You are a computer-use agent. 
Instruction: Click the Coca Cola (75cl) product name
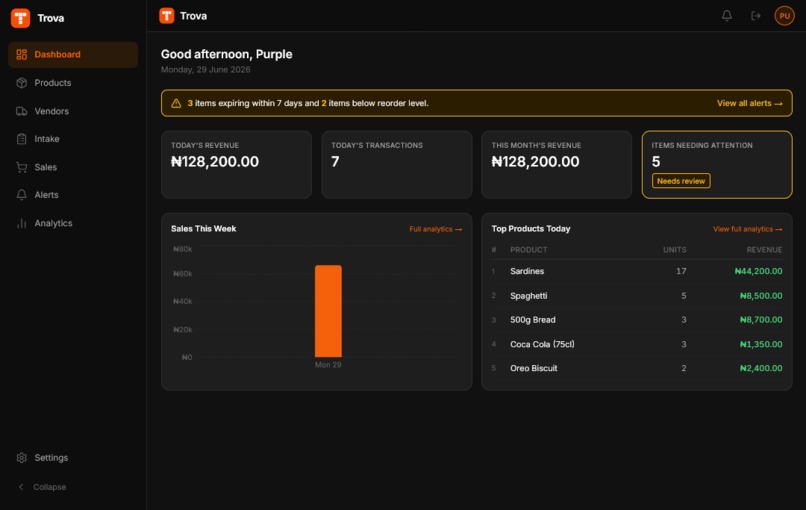coord(542,344)
